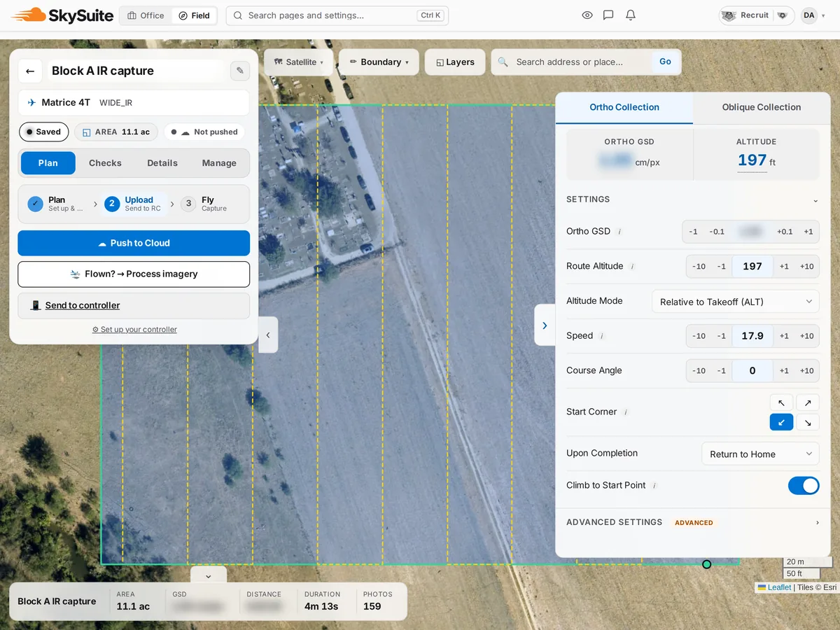Click Push to Cloud button

click(x=134, y=243)
